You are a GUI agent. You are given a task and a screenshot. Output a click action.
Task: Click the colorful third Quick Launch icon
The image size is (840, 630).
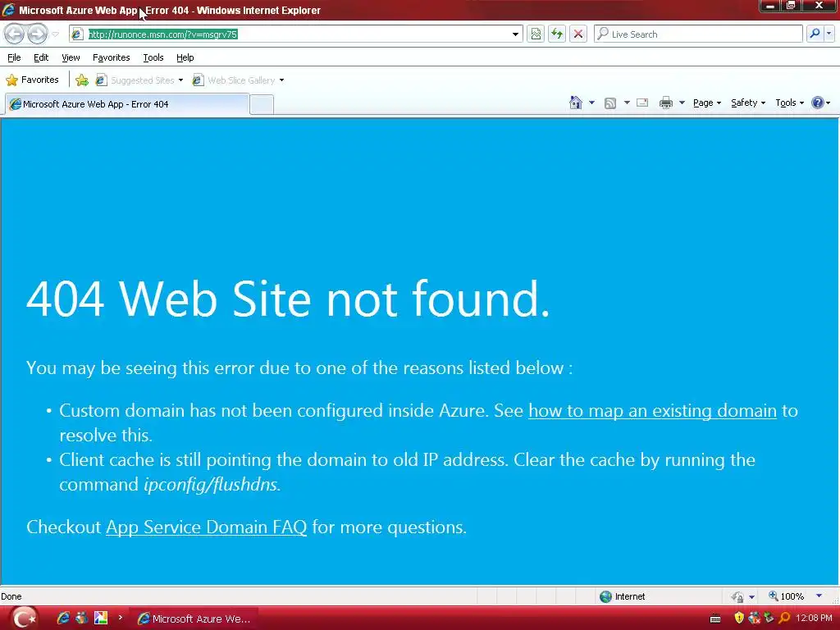(101, 619)
